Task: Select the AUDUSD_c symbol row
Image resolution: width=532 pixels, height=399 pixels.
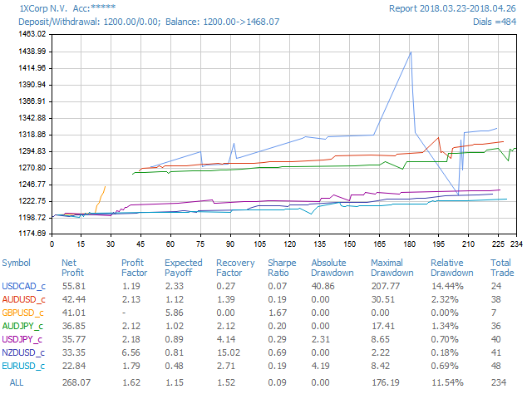Action: pos(23,299)
